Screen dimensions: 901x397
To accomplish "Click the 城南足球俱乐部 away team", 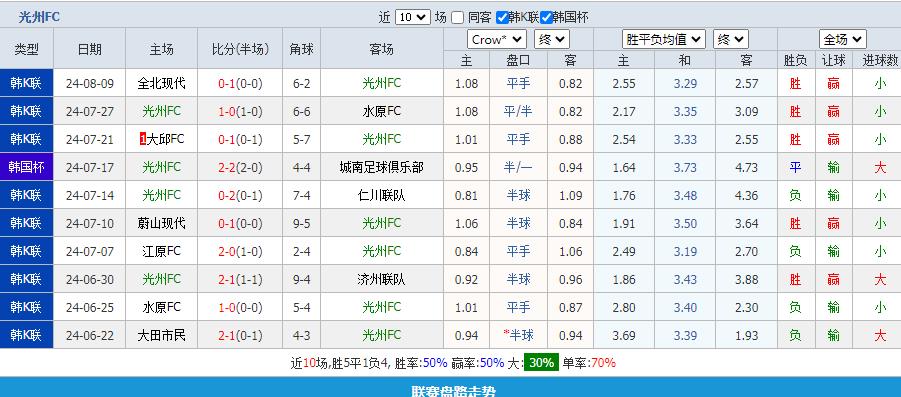I will pyautogui.click(x=382, y=167).
